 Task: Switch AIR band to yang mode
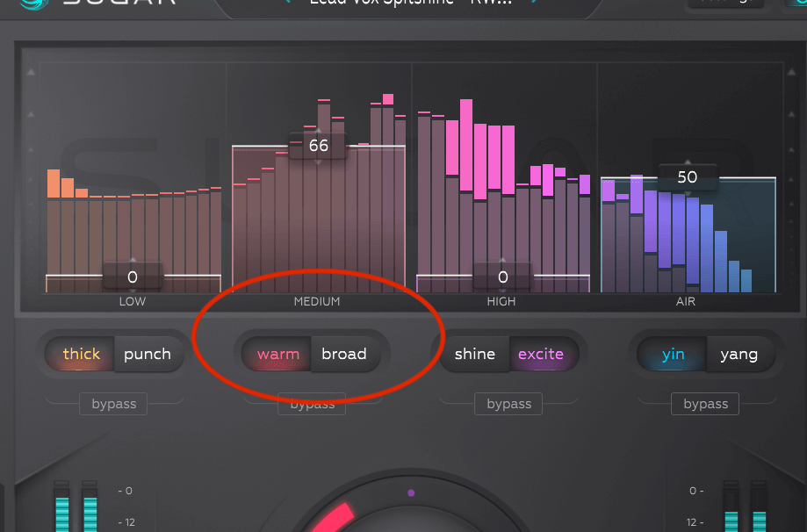coord(739,354)
